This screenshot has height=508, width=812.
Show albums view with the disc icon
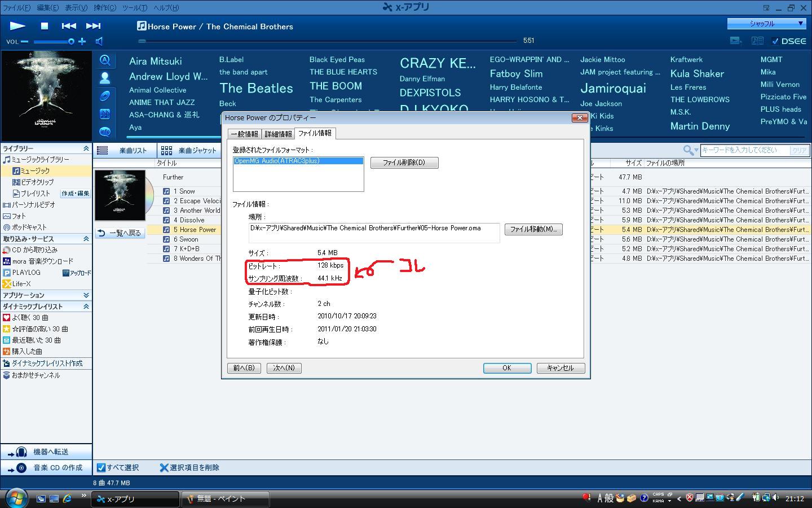coord(105,96)
